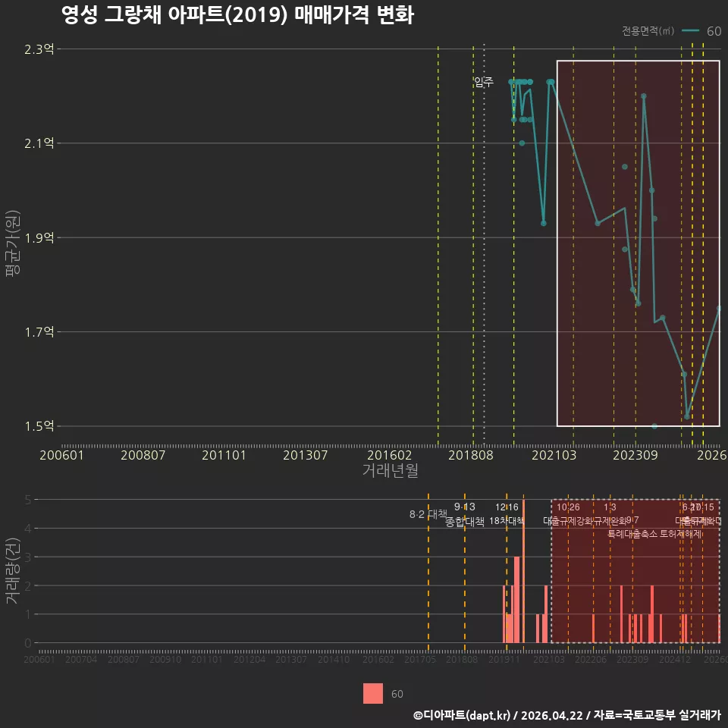
Task: Click '201307' on the price chart axis
Action: pos(305,455)
